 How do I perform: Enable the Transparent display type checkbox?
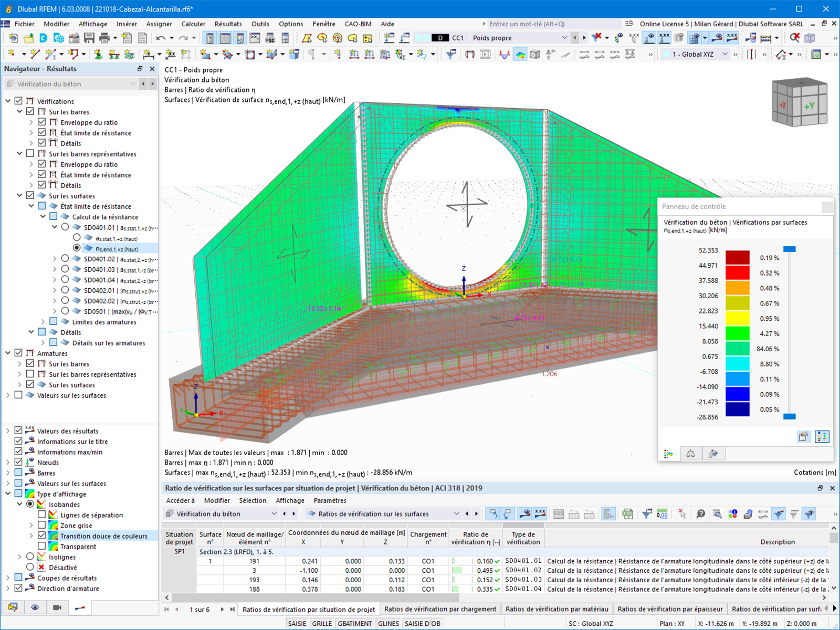coord(41,546)
